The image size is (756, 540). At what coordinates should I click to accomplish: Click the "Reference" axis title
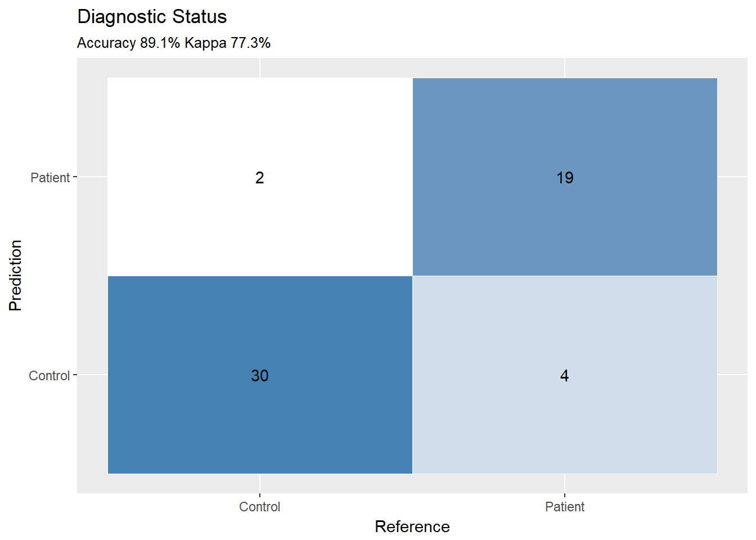[412, 526]
